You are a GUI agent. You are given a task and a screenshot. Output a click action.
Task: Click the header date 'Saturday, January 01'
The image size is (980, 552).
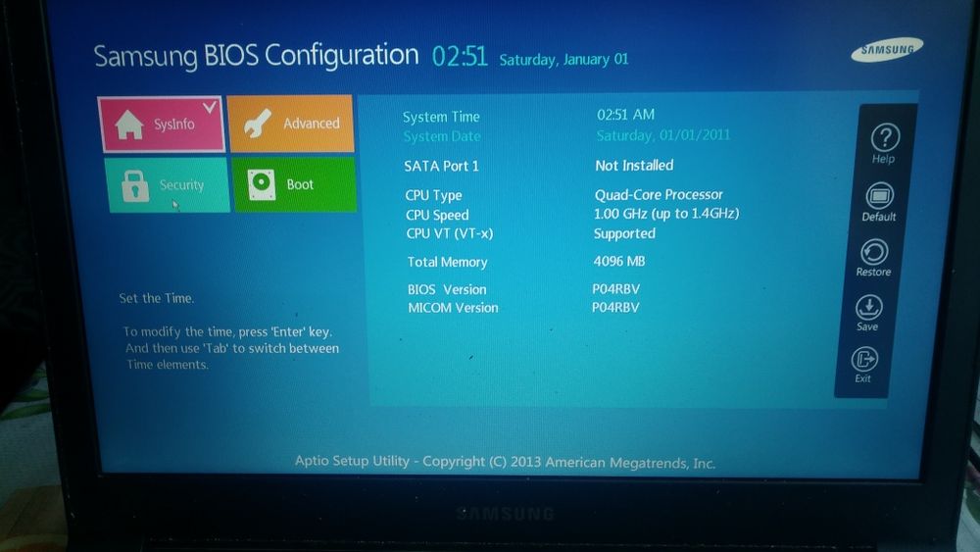(x=563, y=60)
